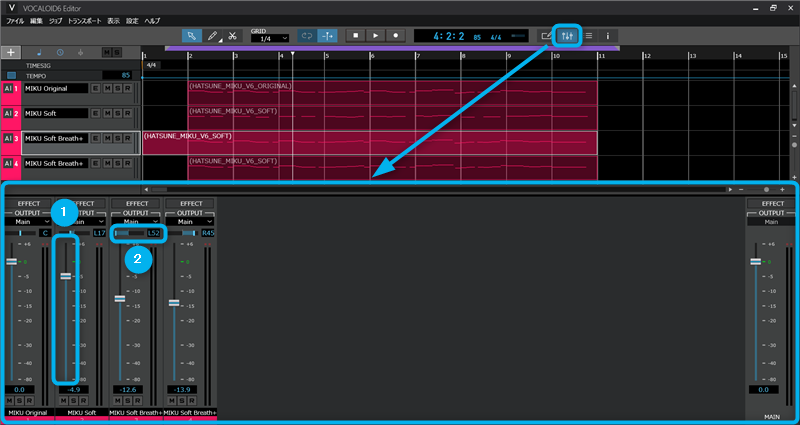Zoom in mixer with plus icon
The image size is (800, 425).
pos(782,189)
